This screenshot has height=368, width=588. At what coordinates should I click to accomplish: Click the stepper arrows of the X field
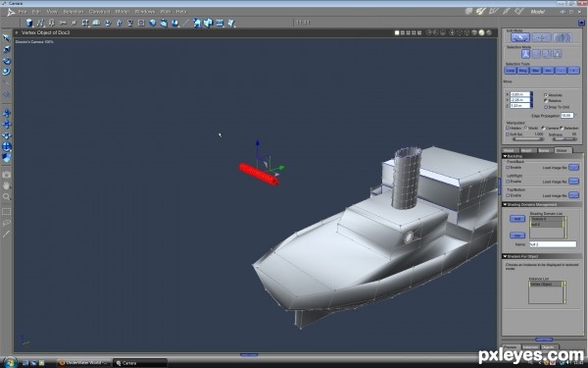(x=531, y=94)
